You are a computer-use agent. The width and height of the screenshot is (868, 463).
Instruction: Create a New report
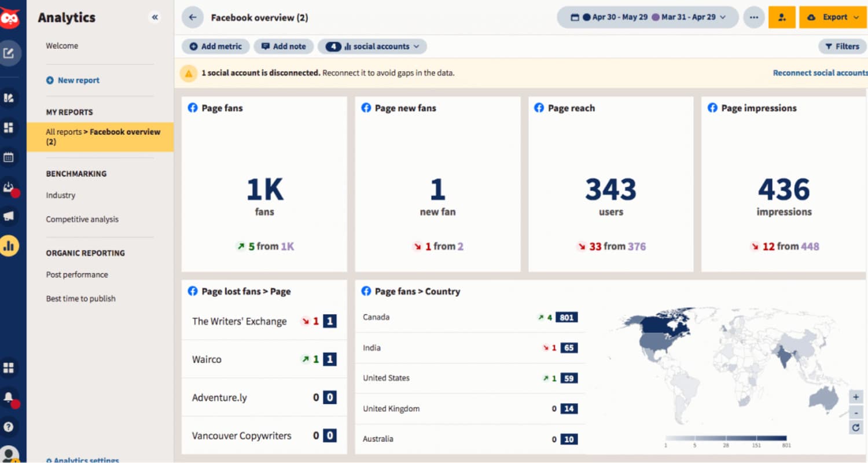[77, 80]
